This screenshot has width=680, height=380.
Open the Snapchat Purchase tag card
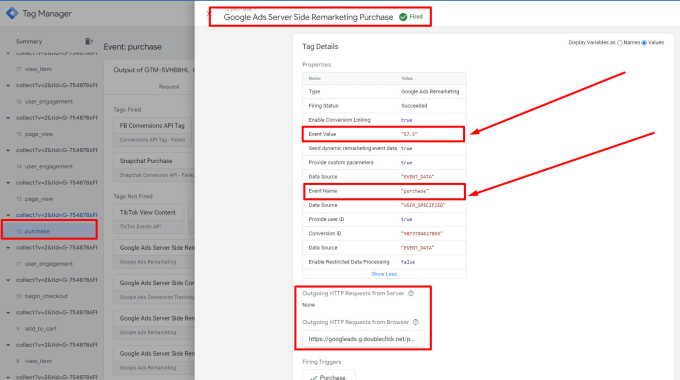point(154,167)
